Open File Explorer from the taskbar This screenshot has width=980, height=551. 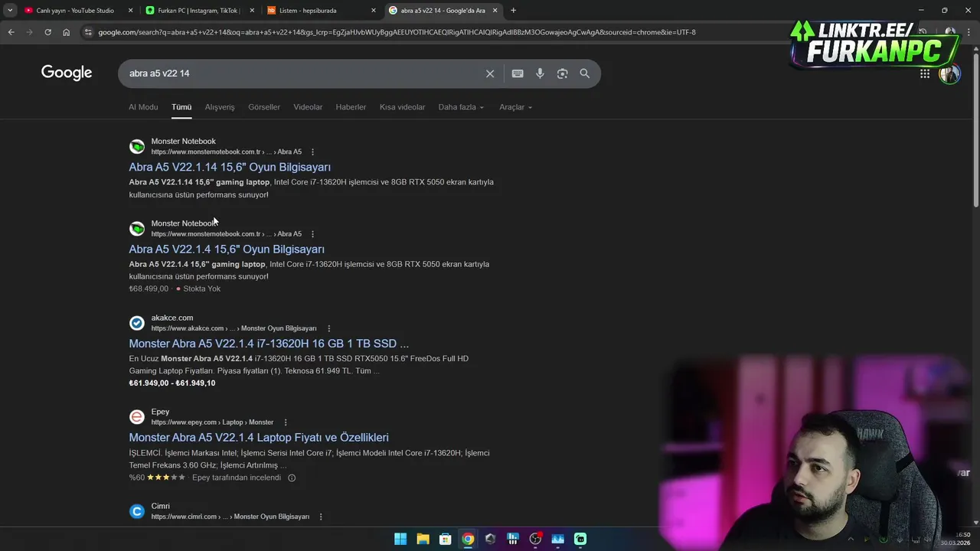coord(423,539)
